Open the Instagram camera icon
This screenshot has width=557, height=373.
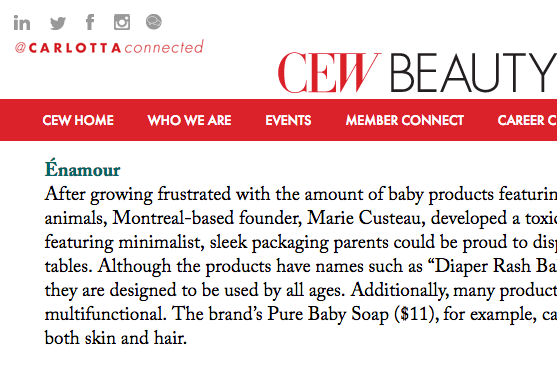tap(122, 22)
